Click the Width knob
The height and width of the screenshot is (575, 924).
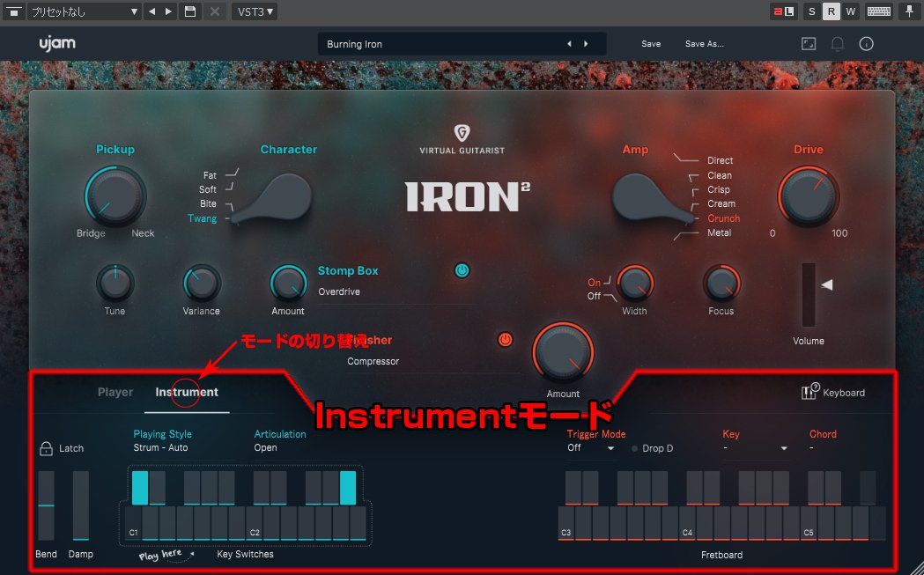(x=635, y=284)
